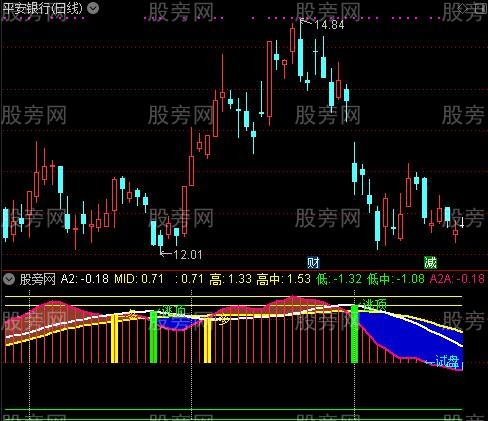Select the second yellow signal bar
The width and height of the screenshot is (488, 421).
pos(207,340)
